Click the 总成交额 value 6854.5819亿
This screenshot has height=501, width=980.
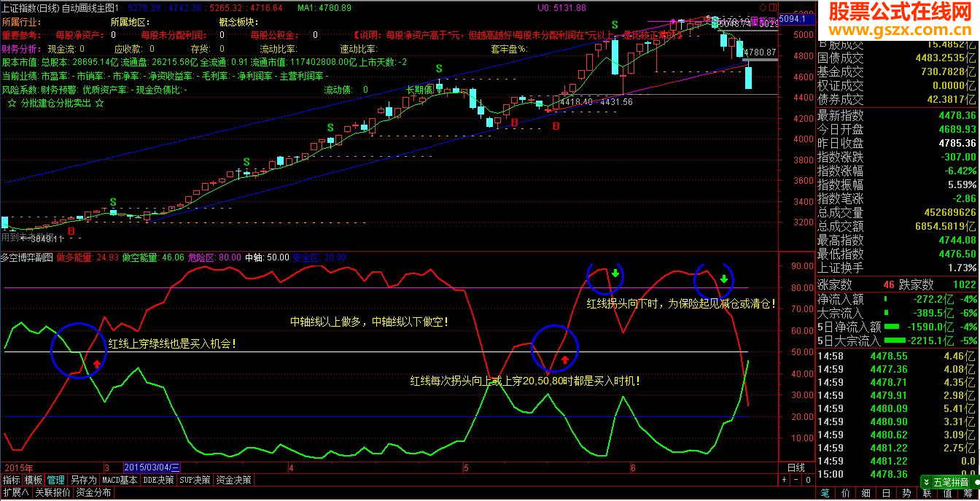[x=946, y=226]
